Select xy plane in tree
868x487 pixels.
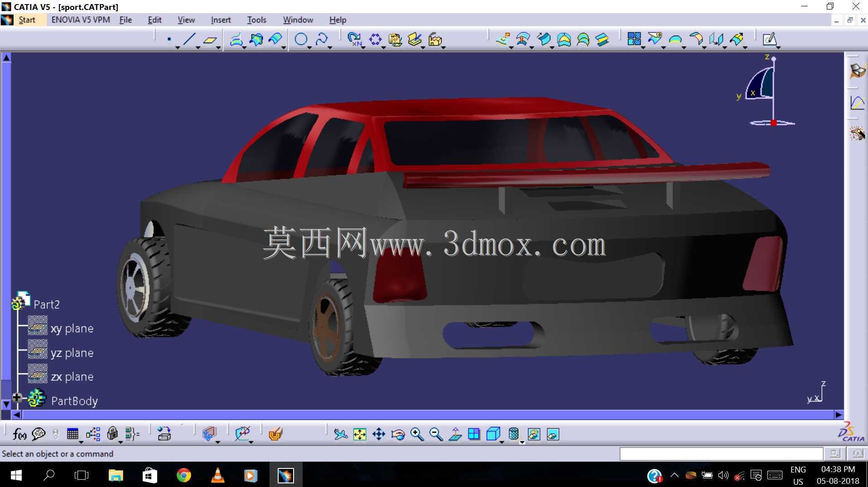pyautogui.click(x=72, y=328)
